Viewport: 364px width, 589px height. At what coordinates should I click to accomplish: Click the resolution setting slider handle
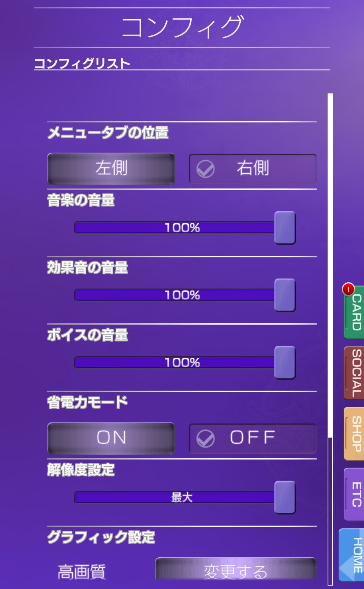285,497
